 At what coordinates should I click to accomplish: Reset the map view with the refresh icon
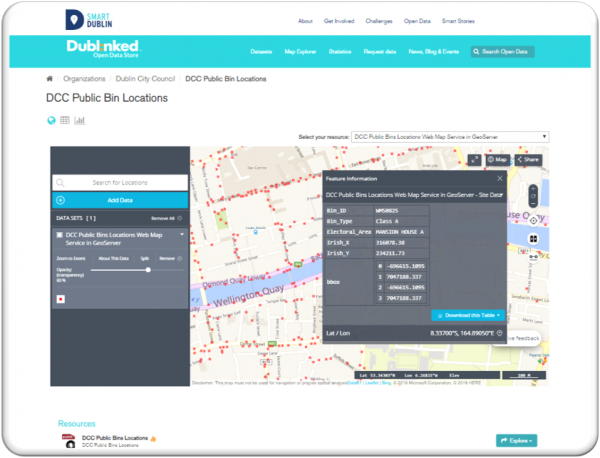533,196
